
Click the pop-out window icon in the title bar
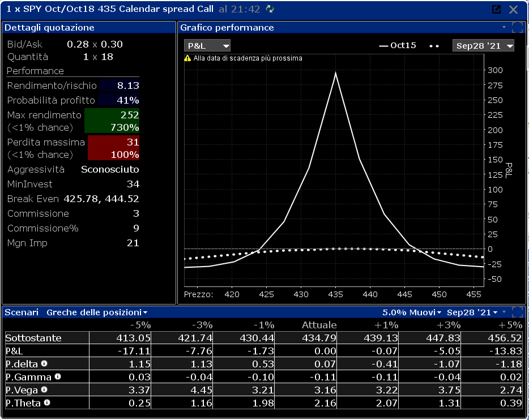coord(496,9)
